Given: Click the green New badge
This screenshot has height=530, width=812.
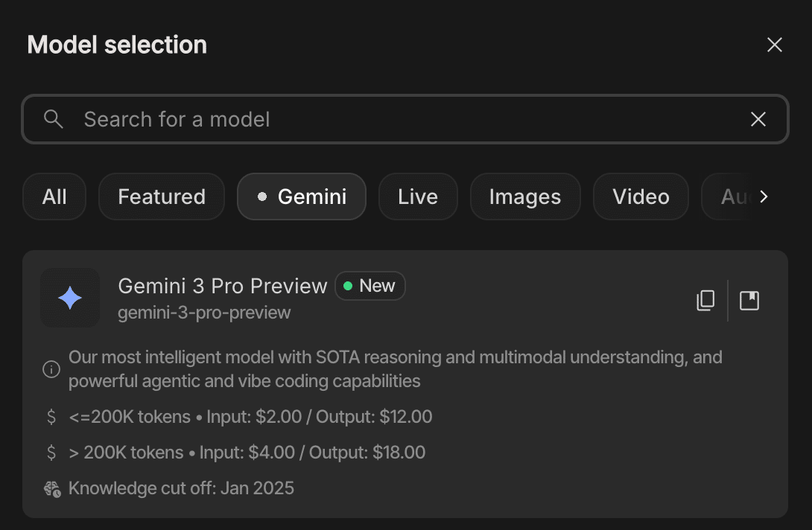Looking at the screenshot, I should pos(370,286).
